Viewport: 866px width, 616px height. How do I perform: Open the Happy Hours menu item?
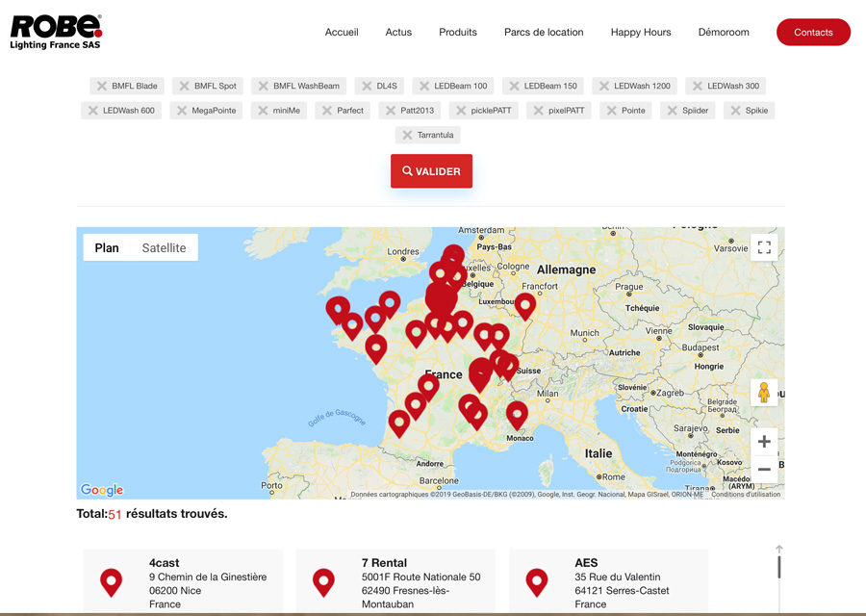[641, 32]
